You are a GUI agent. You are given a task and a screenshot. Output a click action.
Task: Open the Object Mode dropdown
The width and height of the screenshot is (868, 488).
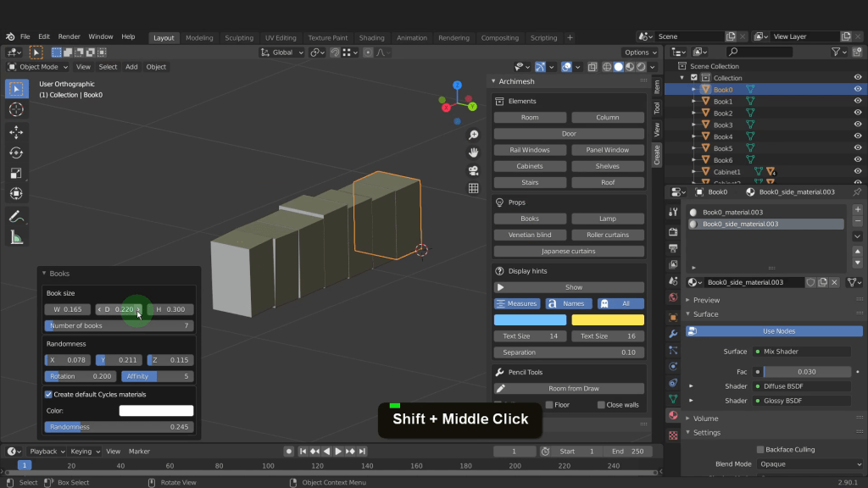37,67
